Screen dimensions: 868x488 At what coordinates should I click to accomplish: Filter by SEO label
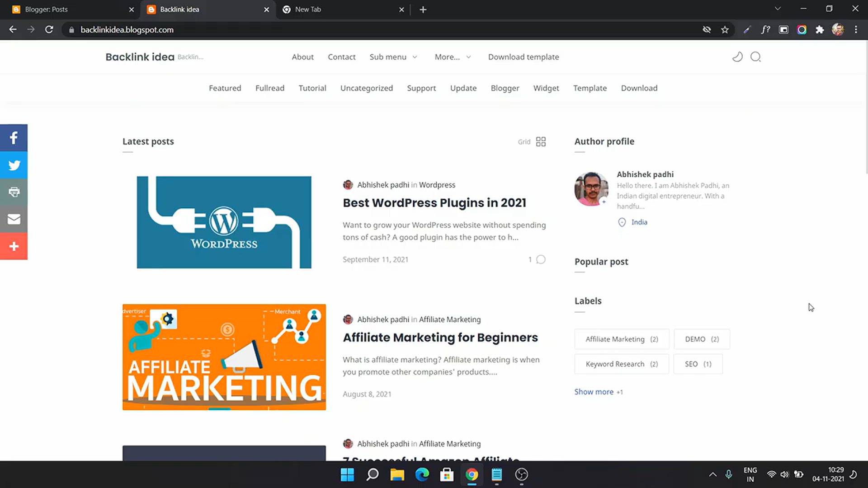[698, 364]
